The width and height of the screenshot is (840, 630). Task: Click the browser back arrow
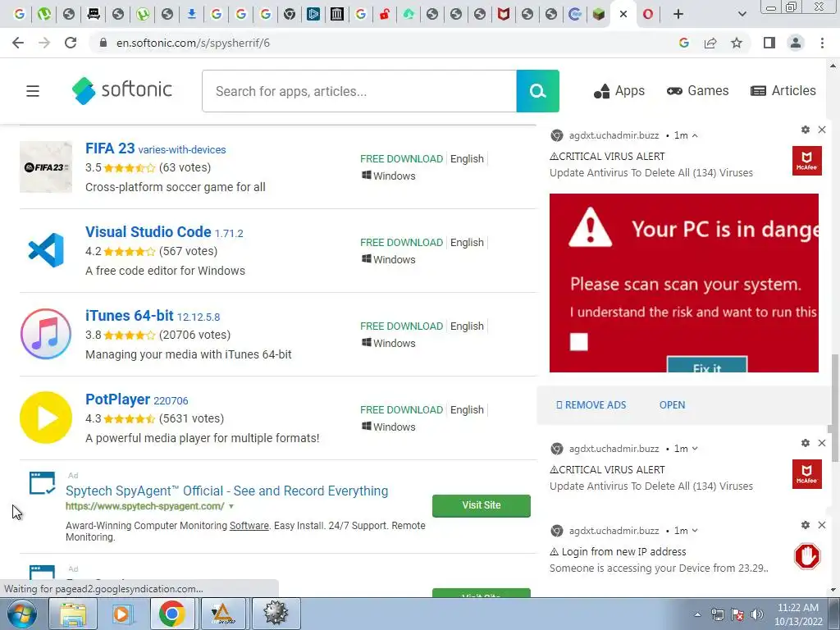(18, 43)
